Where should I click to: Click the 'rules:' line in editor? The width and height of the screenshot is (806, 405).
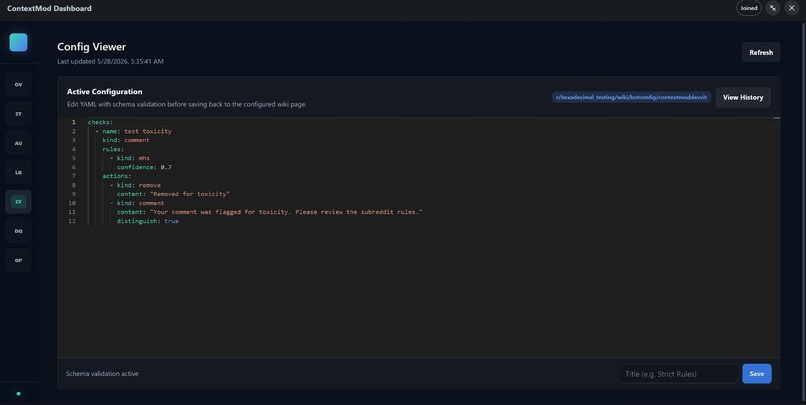[x=113, y=149]
